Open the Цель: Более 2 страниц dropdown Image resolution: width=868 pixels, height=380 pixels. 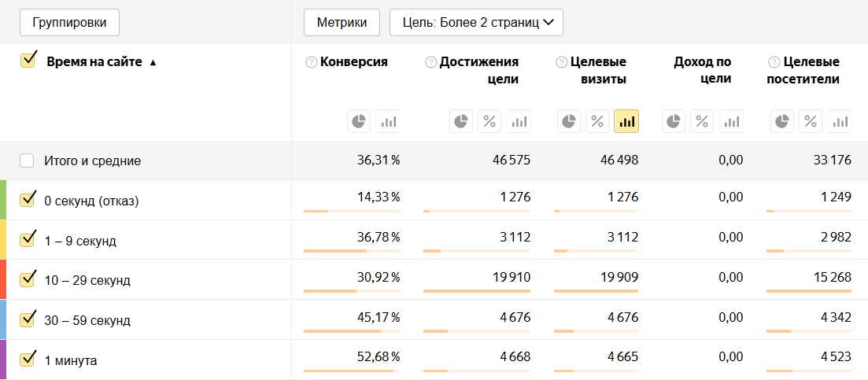(x=476, y=22)
